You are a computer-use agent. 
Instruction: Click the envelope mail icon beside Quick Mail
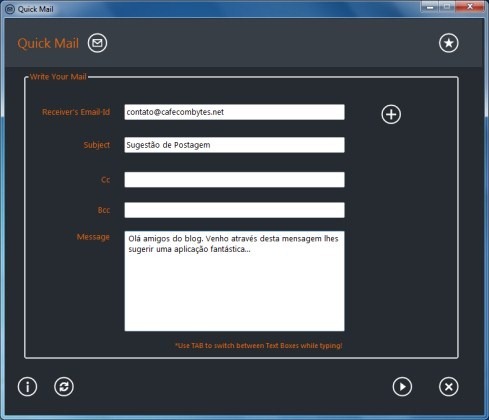pos(97,43)
